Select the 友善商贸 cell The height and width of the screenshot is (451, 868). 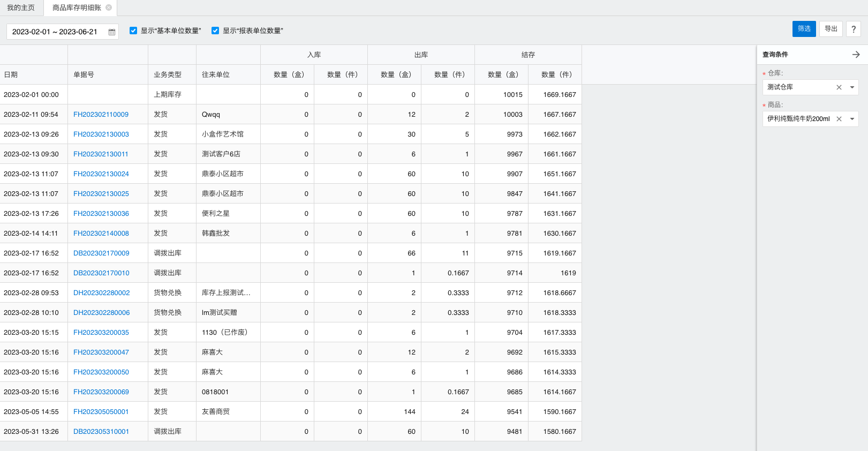click(x=229, y=412)
